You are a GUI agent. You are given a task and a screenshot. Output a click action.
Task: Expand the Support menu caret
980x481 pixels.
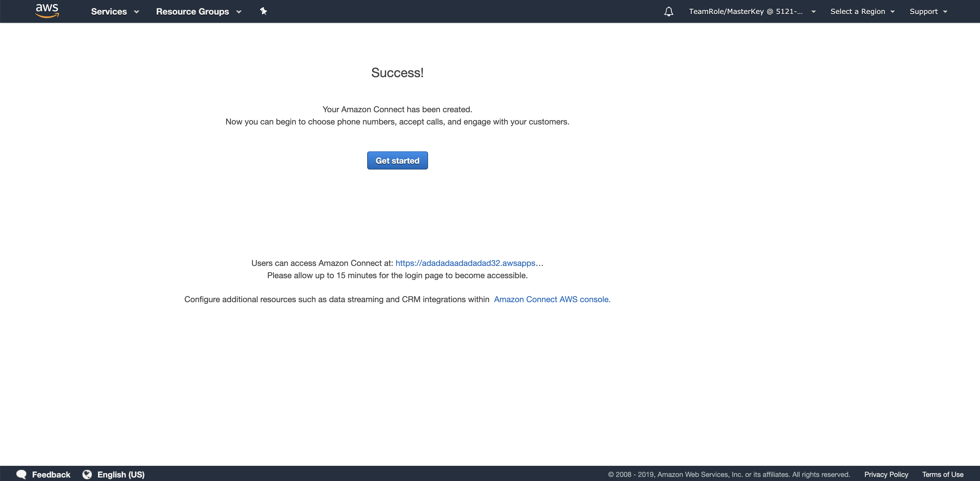[x=945, y=12]
